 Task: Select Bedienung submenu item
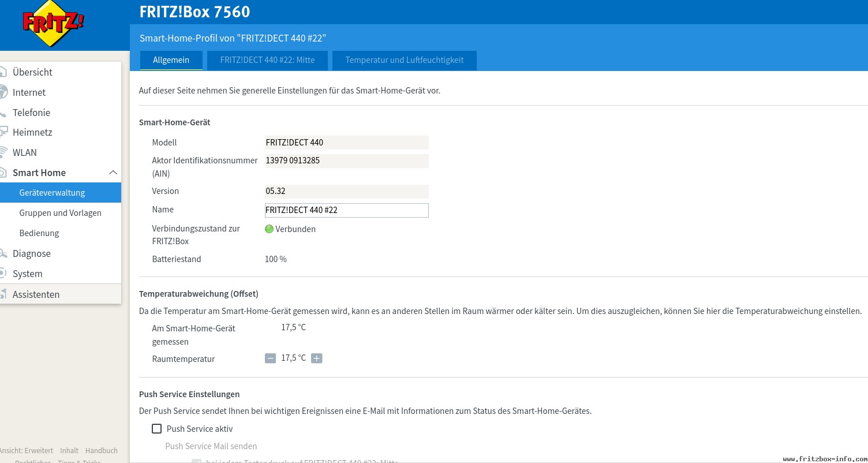[39, 233]
